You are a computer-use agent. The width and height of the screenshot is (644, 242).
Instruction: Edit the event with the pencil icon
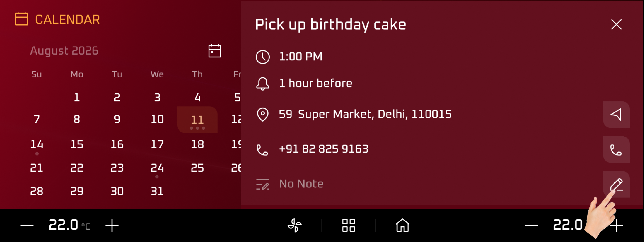[616, 184]
